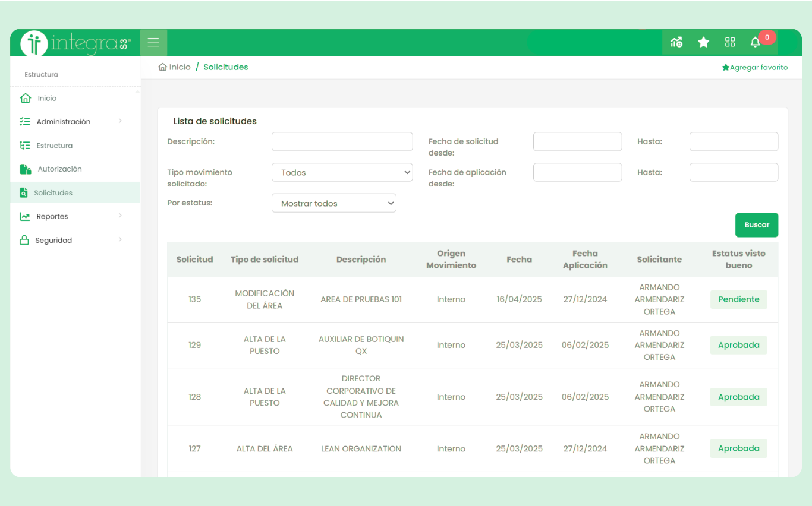
Task: Open Administración menu item
Action: pyautogui.click(x=64, y=121)
